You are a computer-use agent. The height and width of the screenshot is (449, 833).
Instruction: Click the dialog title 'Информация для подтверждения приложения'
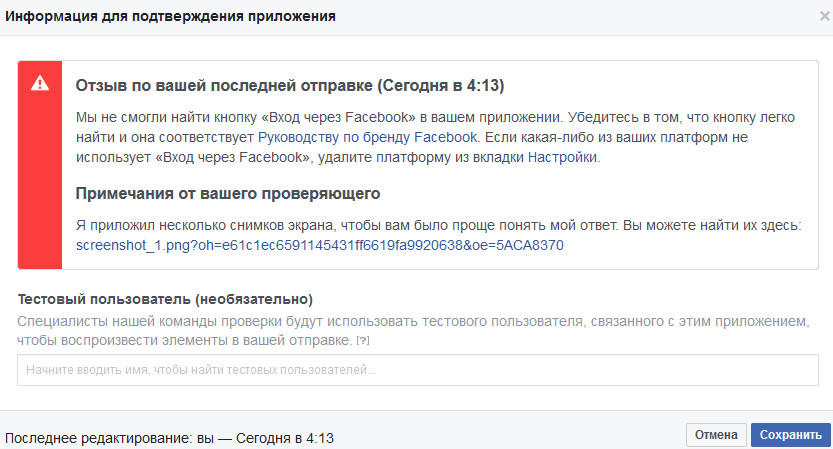click(x=171, y=17)
